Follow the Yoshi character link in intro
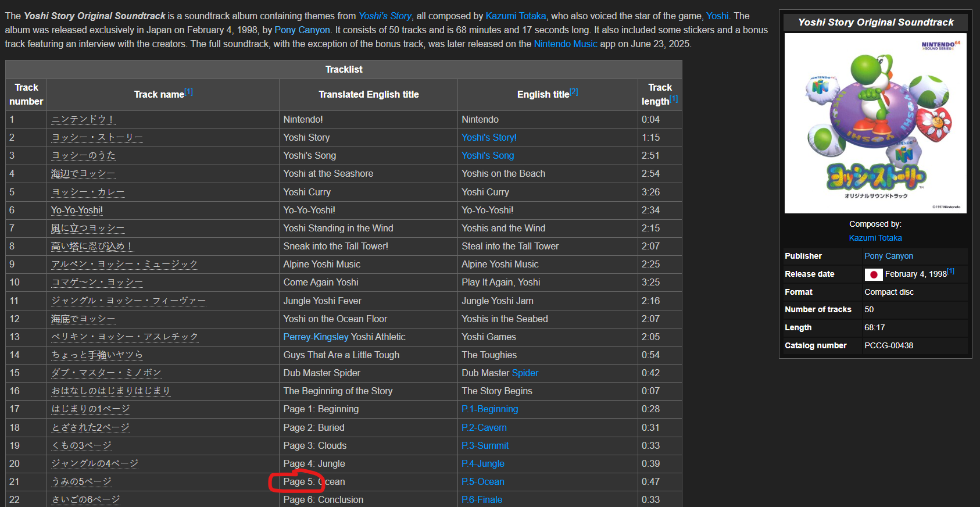Screen dimensions: 980x507 (x=717, y=16)
